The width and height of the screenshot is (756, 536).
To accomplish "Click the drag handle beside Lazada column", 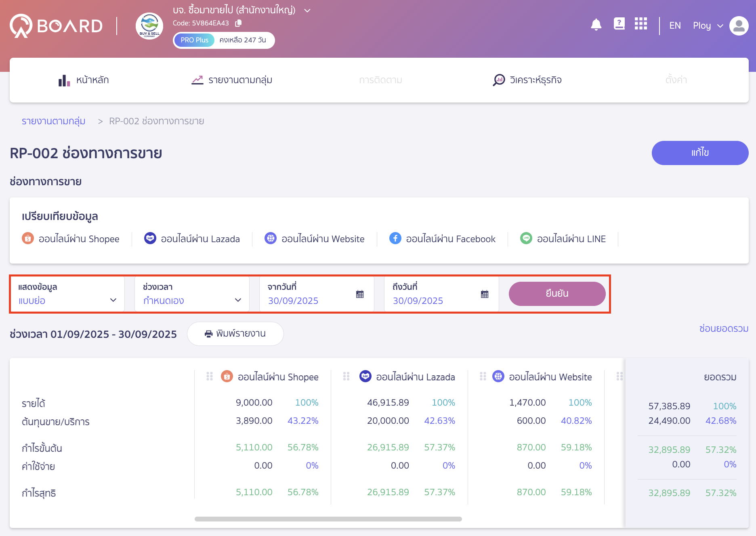I will pos(346,377).
